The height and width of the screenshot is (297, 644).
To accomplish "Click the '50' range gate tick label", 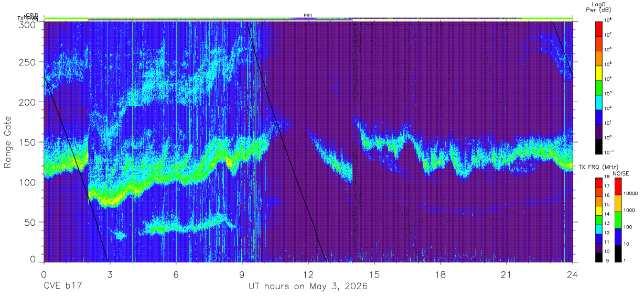I will point(30,222).
